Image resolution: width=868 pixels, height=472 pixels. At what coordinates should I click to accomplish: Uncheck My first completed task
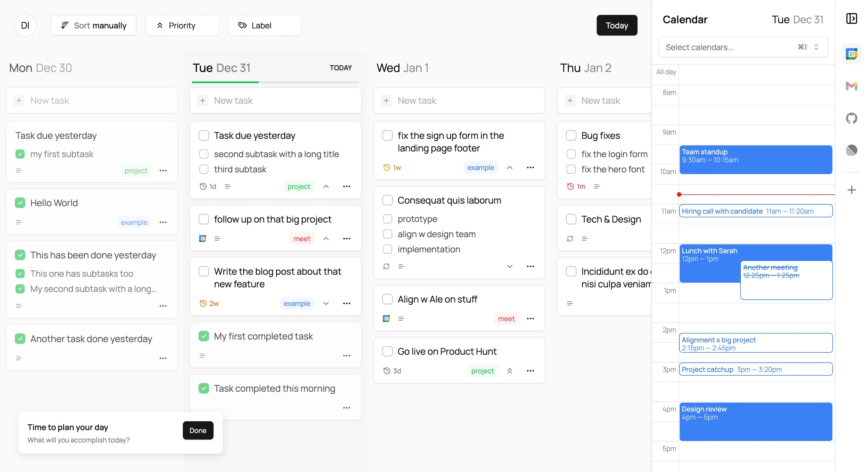click(x=204, y=336)
